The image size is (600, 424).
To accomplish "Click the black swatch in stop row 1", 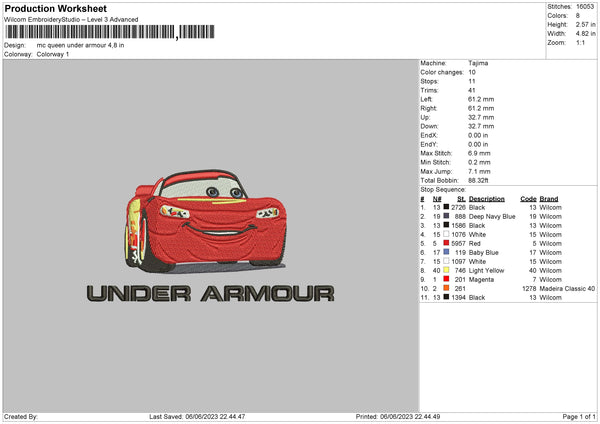I will pos(446,207).
